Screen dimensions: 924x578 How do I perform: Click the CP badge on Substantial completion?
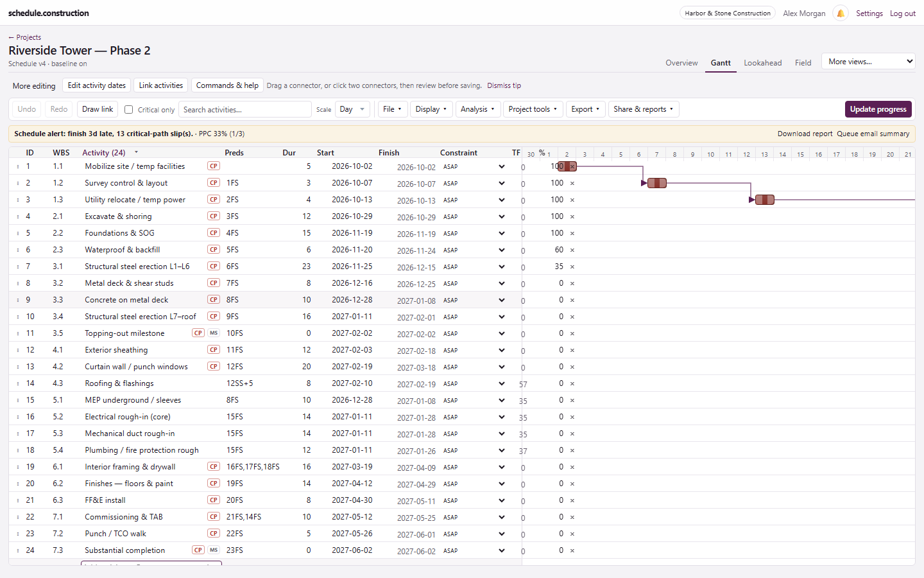click(198, 550)
